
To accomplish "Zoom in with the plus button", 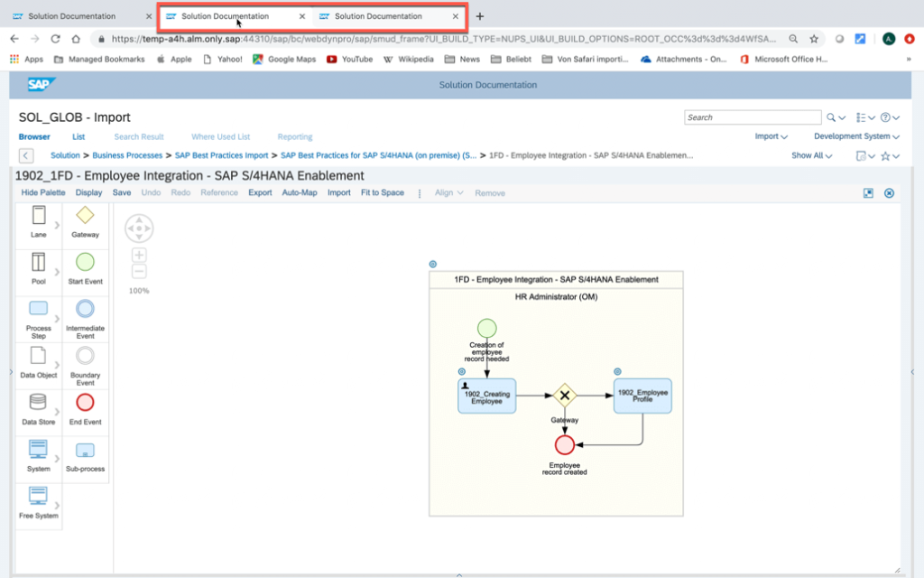I will (x=139, y=255).
